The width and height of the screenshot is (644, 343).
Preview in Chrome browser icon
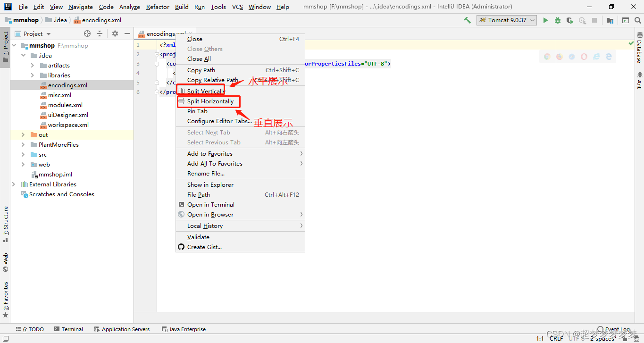pyautogui.click(x=547, y=57)
